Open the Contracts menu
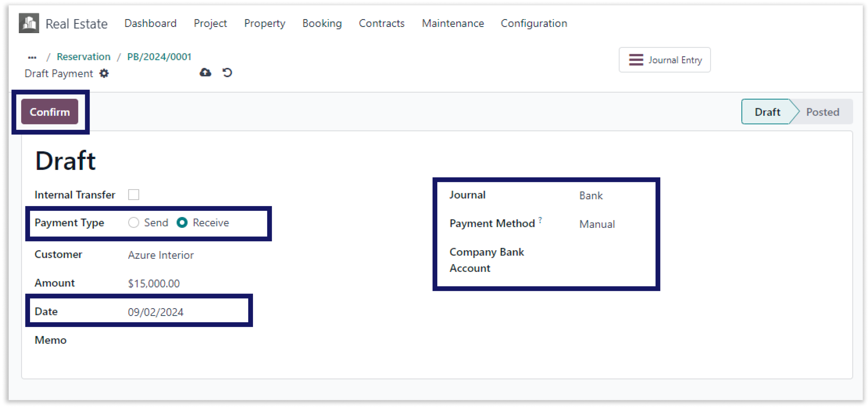868x407 pixels. click(381, 23)
